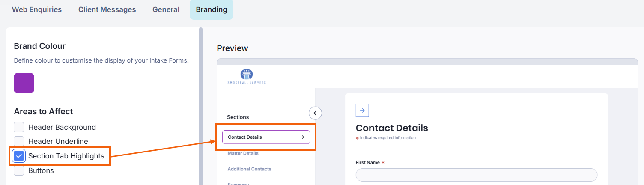Go to the General tab
The height and width of the screenshot is (185, 644).
coord(166,9)
